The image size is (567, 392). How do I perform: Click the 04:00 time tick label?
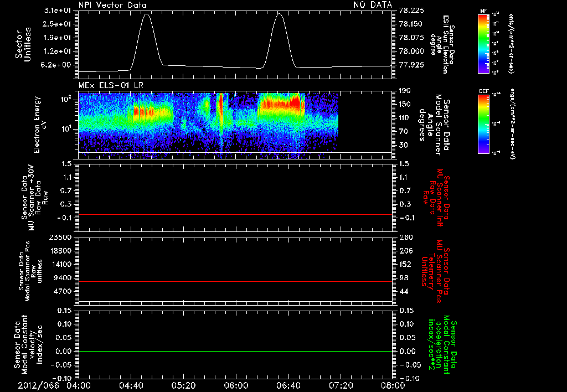pos(79,386)
